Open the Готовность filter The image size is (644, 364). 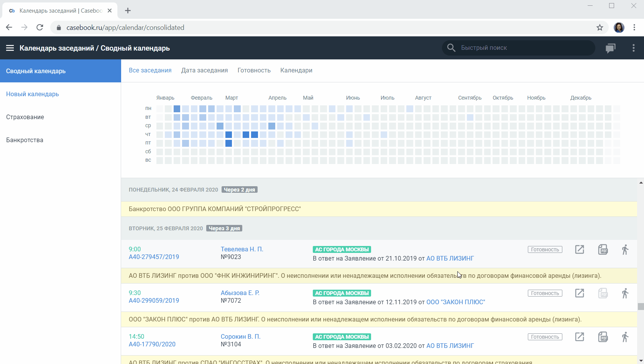click(x=254, y=71)
